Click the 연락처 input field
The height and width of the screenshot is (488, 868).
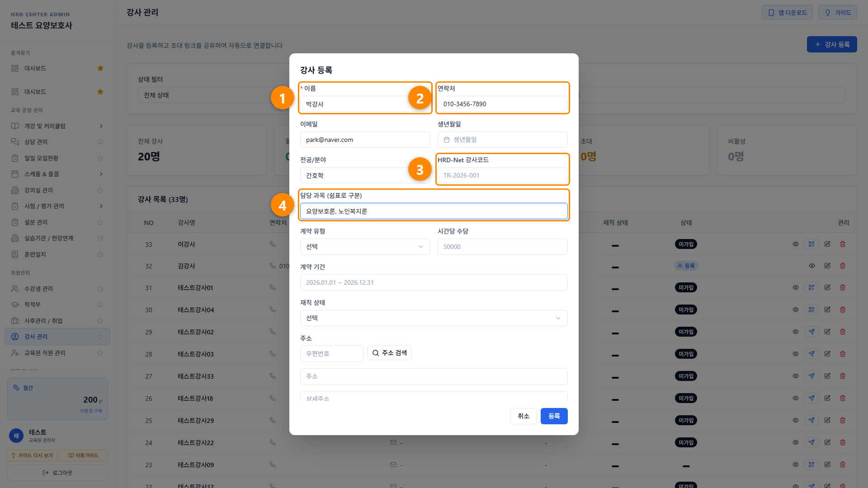[502, 104]
